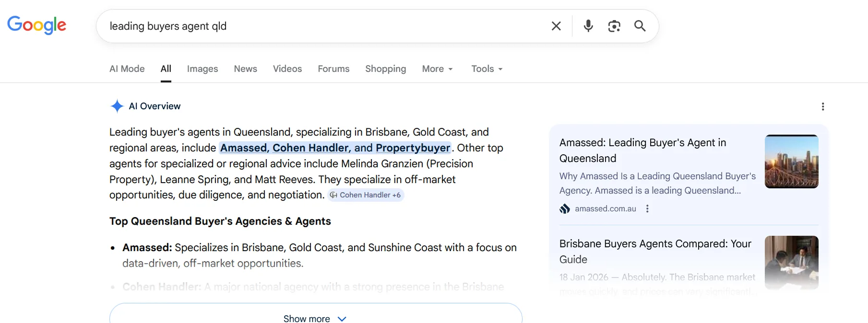Open the Cohen Handler +6 sources chip
Viewport: 868px width, 323px height.
click(366, 195)
